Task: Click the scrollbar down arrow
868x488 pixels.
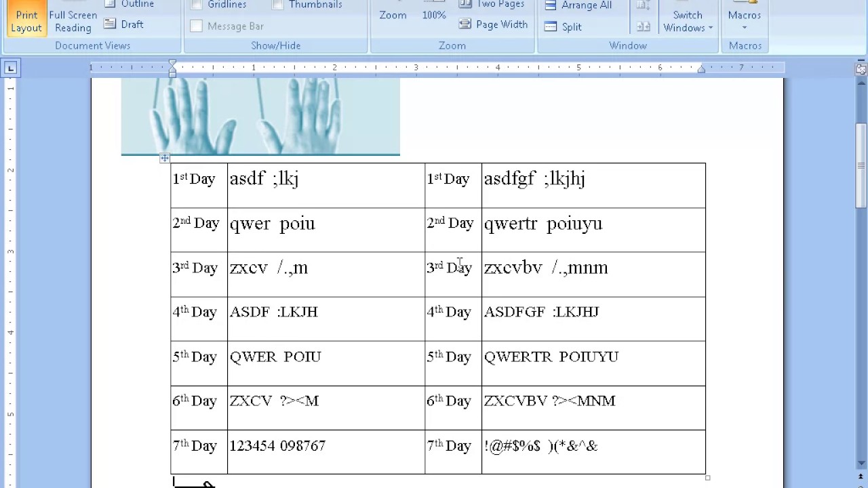Action: (861, 464)
